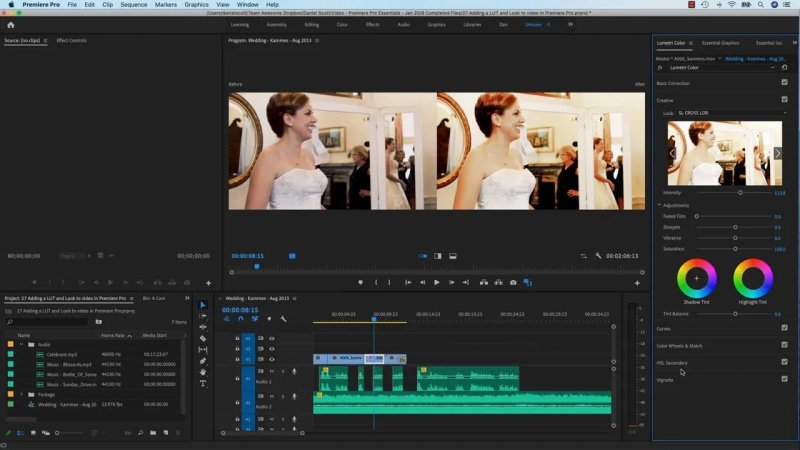The image size is (800, 450).
Task: Select the Selection tool arrow
Action: (203, 305)
